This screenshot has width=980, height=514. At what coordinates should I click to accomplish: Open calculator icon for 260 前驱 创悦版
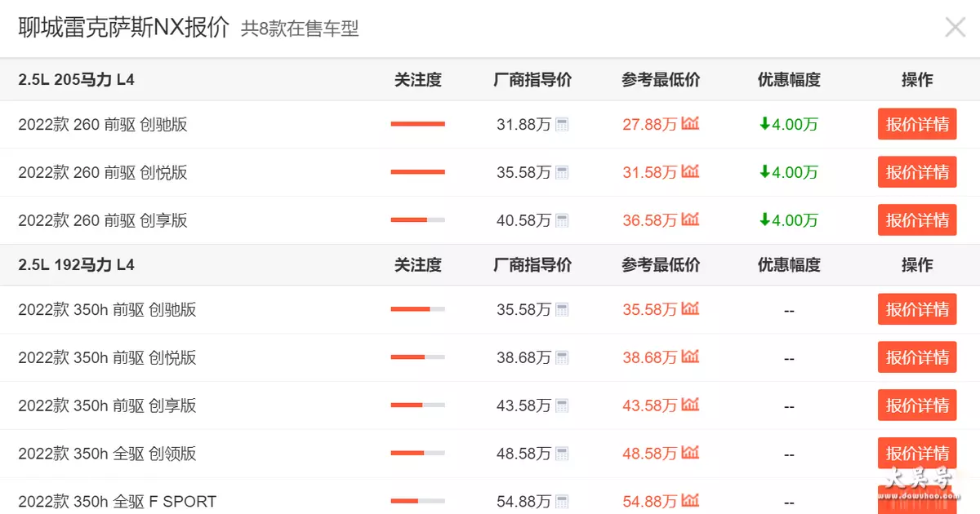[562, 173]
